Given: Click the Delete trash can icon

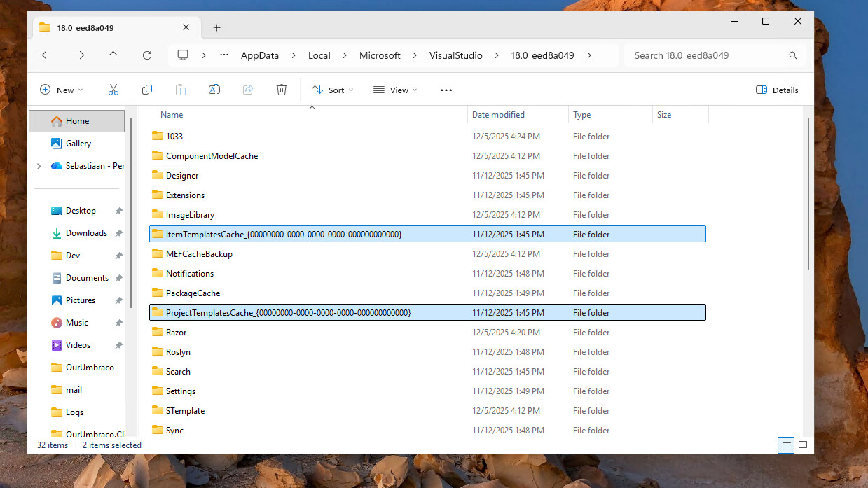Looking at the screenshot, I should [x=282, y=90].
